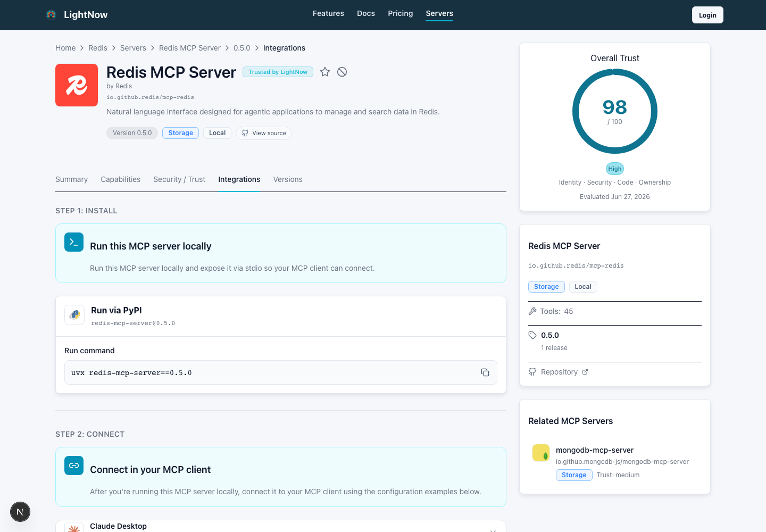Image resolution: width=766 pixels, height=532 pixels.
Task: Click the High trust badge
Action: [615, 169]
